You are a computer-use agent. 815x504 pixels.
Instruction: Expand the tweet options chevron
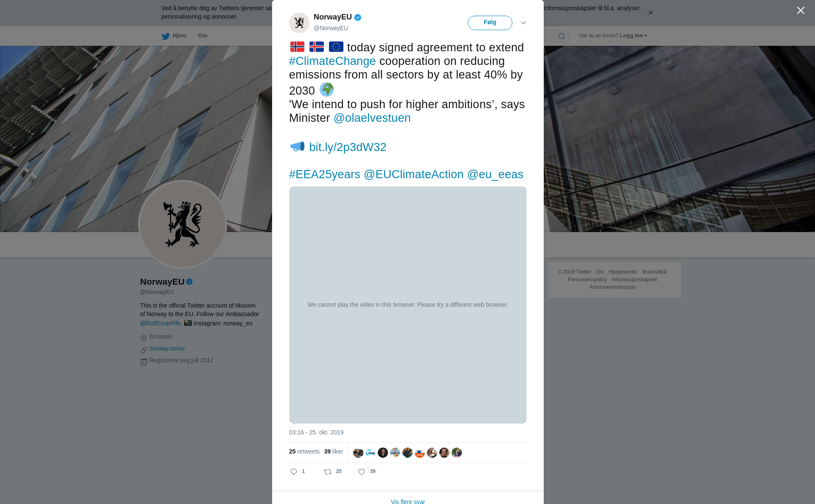(523, 23)
